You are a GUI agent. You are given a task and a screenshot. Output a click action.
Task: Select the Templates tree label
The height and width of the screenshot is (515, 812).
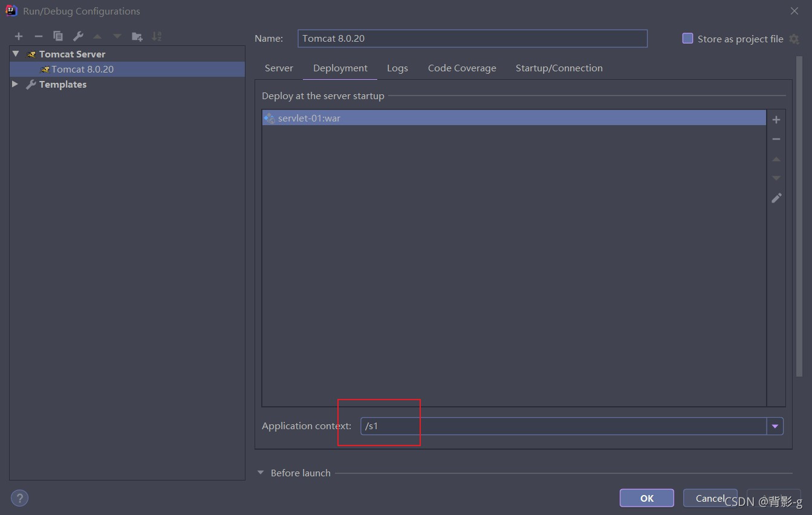click(63, 84)
